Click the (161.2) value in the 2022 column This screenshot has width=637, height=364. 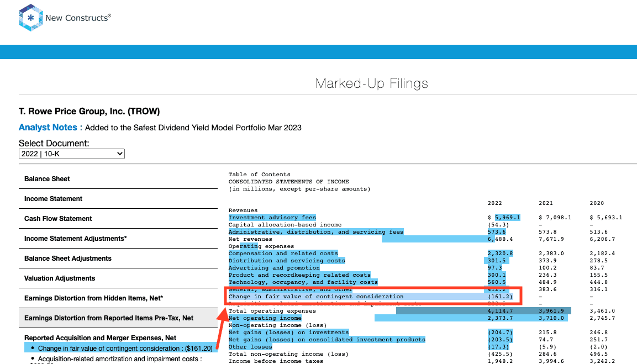500,297
